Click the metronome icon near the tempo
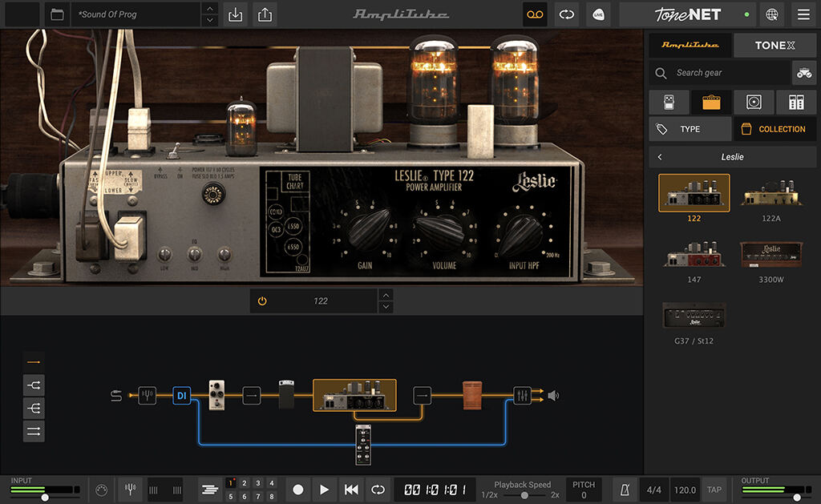Image resolution: width=821 pixels, height=504 pixels. click(x=624, y=489)
